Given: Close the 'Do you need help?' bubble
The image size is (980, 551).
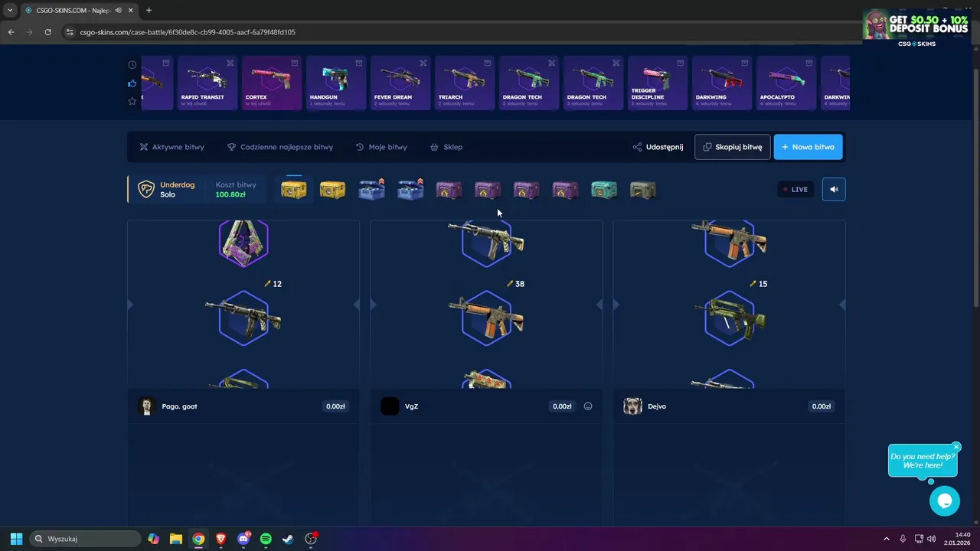Looking at the screenshot, I should [956, 447].
